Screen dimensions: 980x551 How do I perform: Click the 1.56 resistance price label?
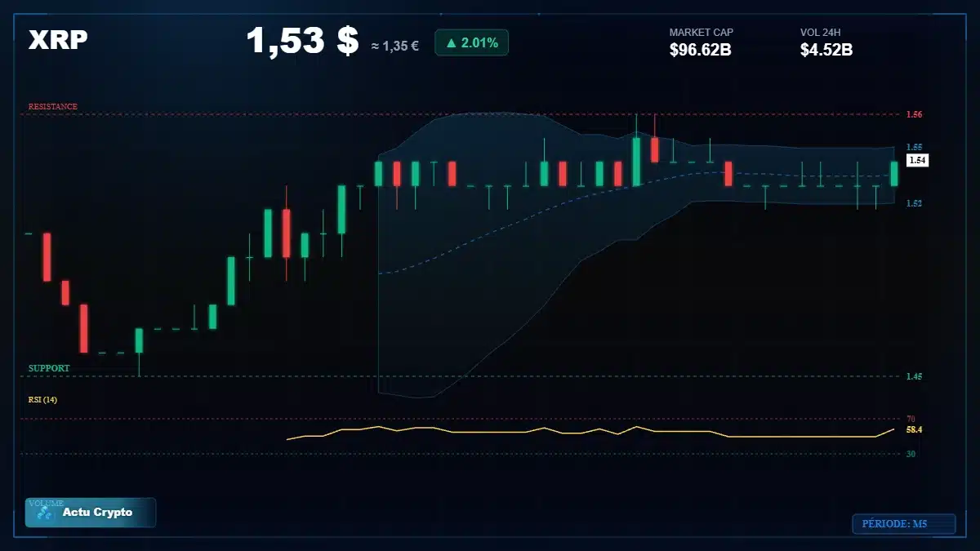(914, 115)
